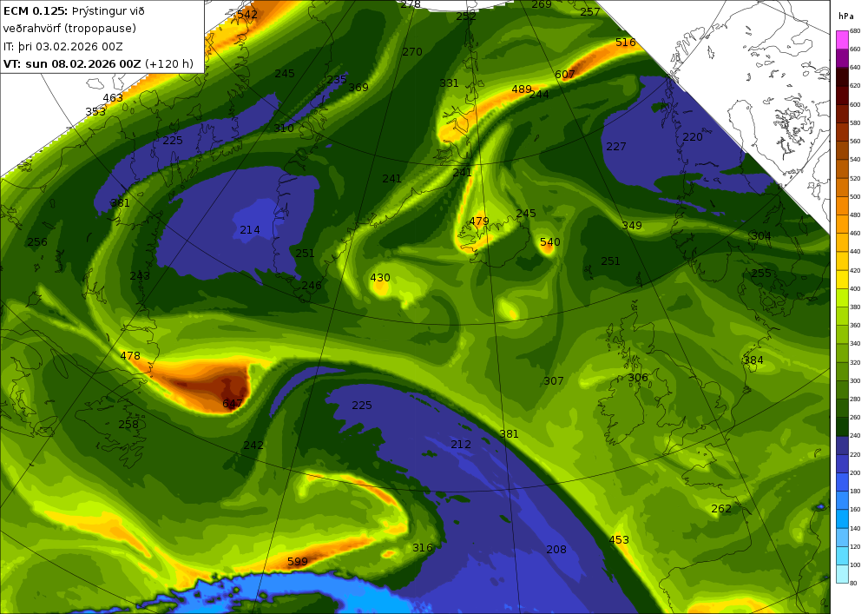Screen dimensions: 868x614
Task: Click the '542' pressure value on the map
Action: [x=247, y=15]
